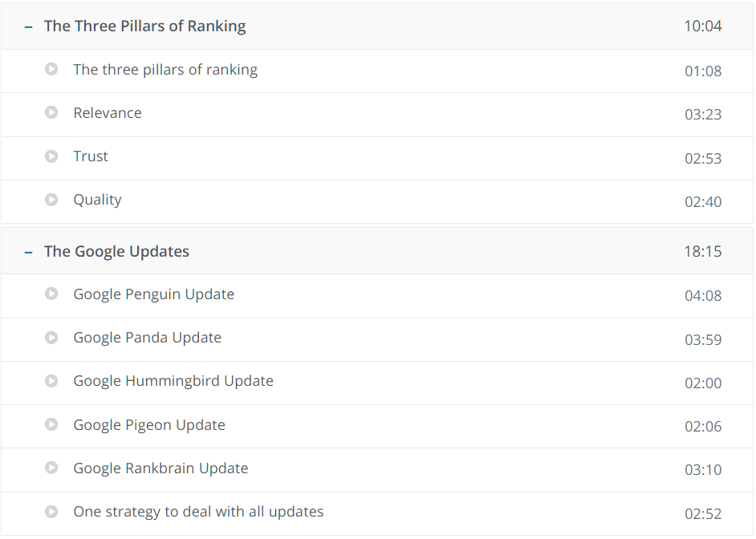Viewport: 756px width, 539px height.
Task: Play the Google Panda Update lesson icon
Action: [51, 337]
